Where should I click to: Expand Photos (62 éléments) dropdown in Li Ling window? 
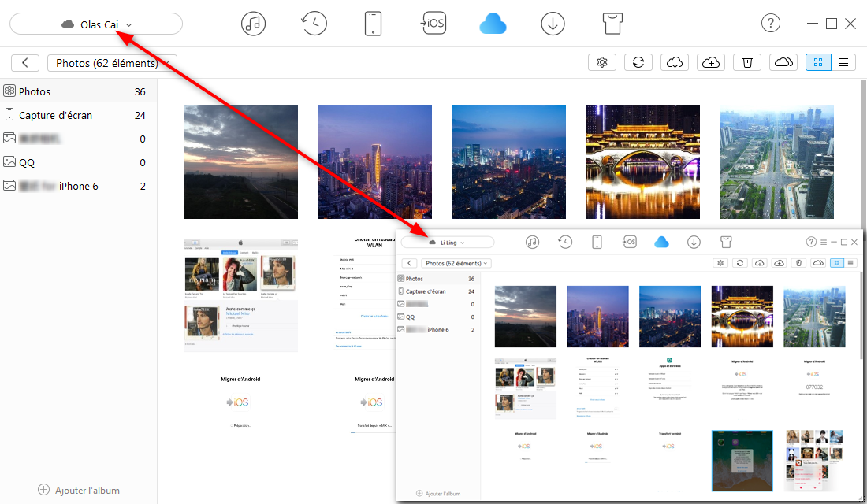tap(456, 263)
